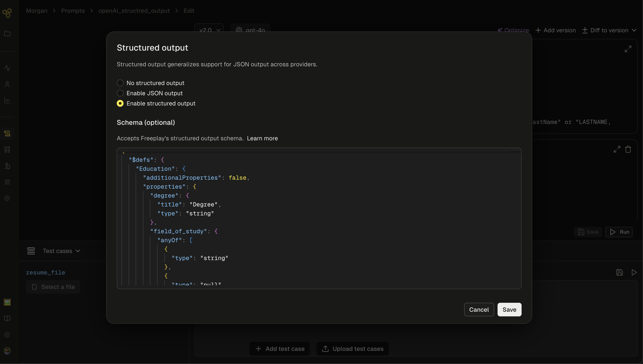Open the line chart analytics sidebar icon
The image size is (643, 364).
(x=7, y=100)
